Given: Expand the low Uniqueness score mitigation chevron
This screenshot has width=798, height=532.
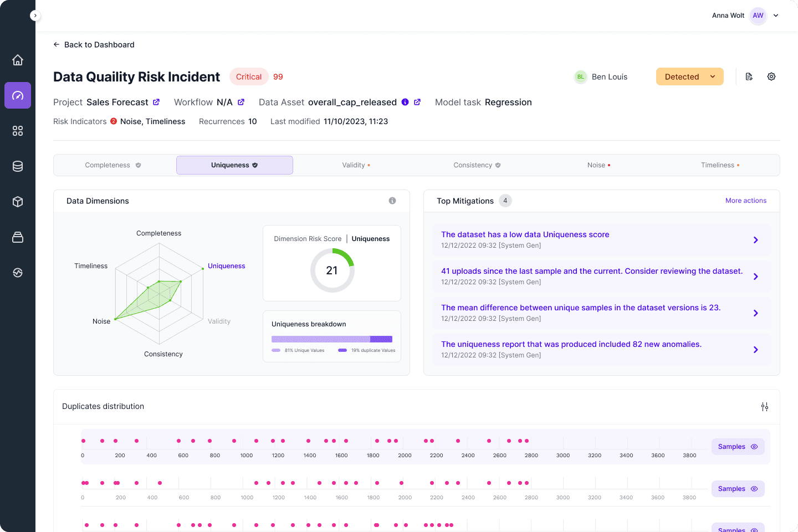Looking at the screenshot, I should (x=756, y=240).
